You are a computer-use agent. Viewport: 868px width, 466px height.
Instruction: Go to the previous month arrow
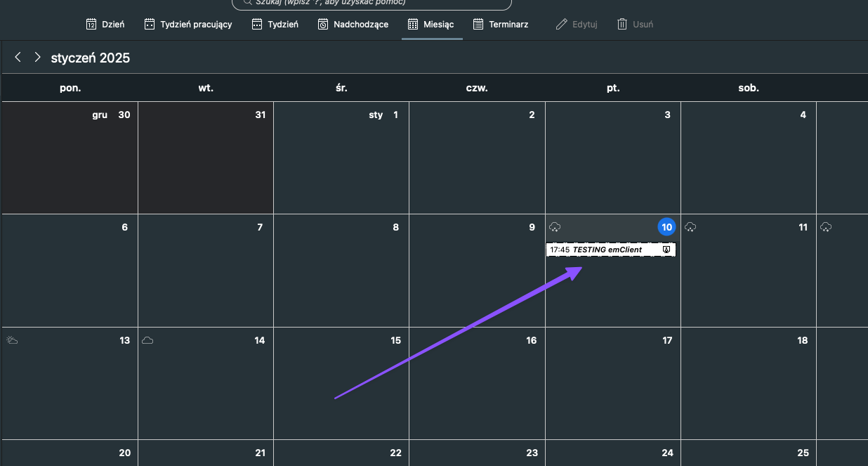coord(18,57)
